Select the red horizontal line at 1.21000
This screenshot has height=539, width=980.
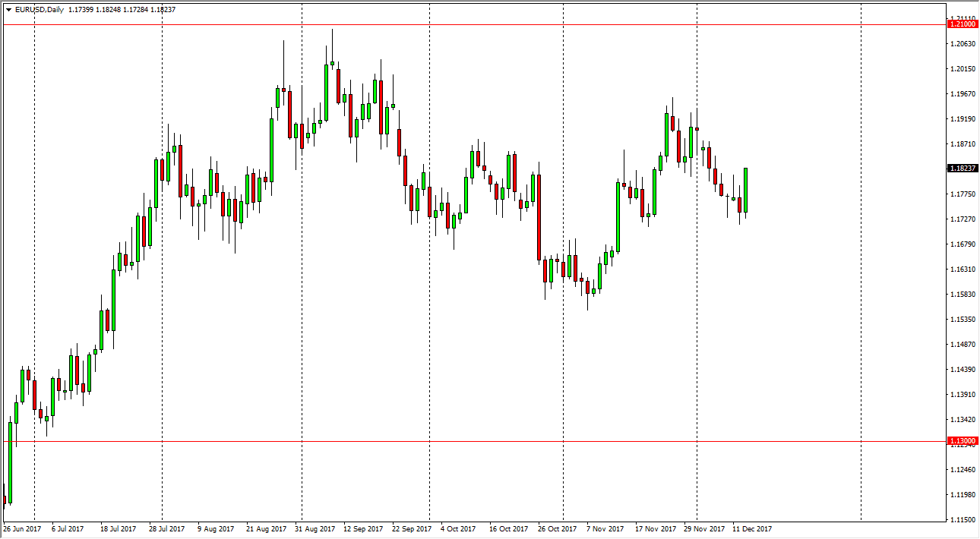[456, 24]
